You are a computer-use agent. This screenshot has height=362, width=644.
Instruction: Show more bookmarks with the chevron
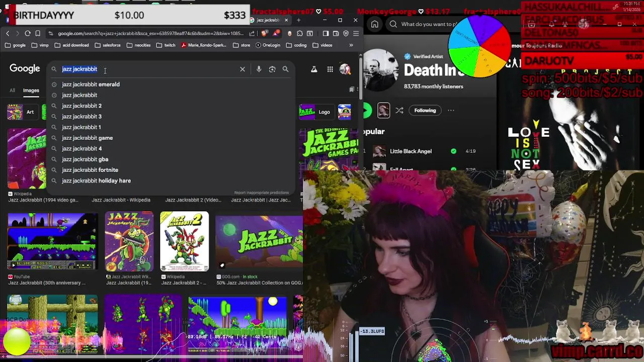tap(351, 45)
